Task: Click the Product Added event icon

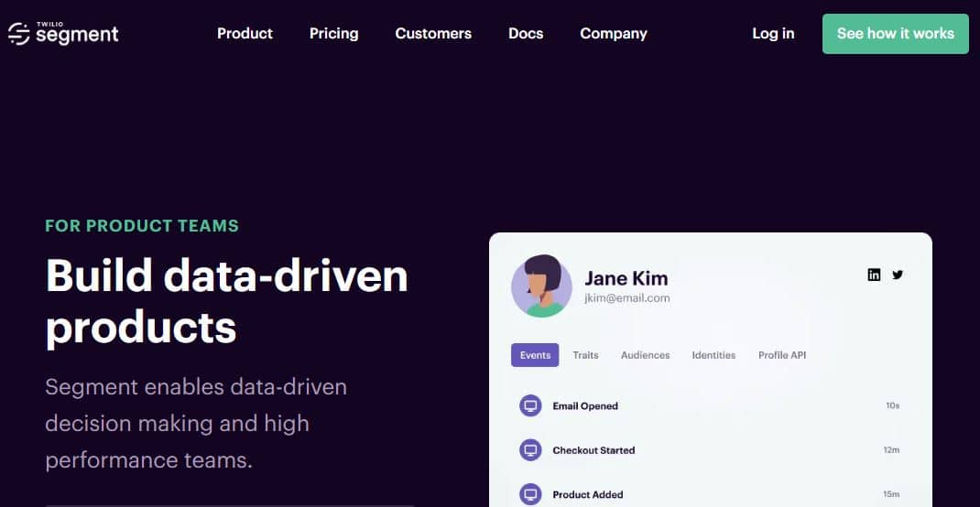Action: (530, 494)
